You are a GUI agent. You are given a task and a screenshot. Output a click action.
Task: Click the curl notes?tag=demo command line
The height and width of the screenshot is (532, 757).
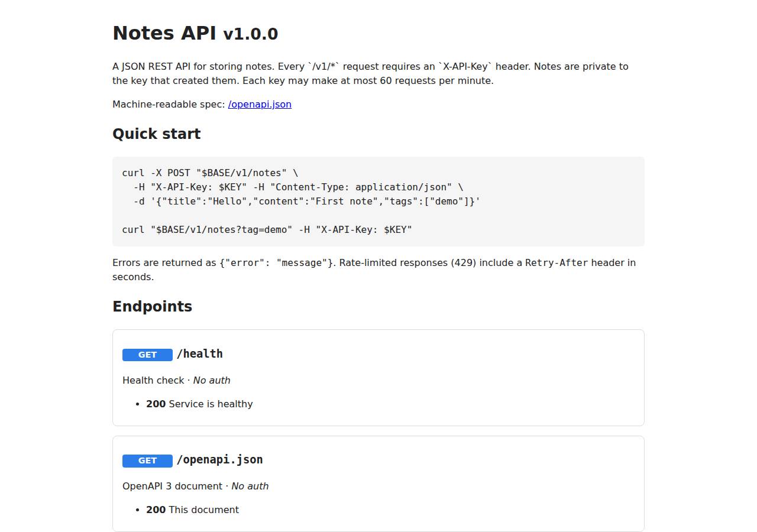pyautogui.click(x=267, y=229)
